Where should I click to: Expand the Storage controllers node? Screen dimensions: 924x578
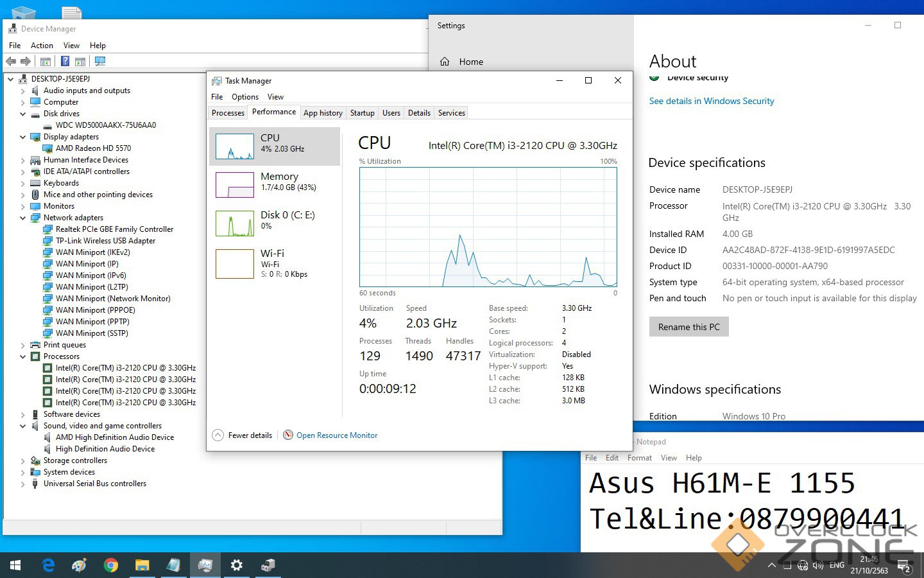(x=23, y=461)
